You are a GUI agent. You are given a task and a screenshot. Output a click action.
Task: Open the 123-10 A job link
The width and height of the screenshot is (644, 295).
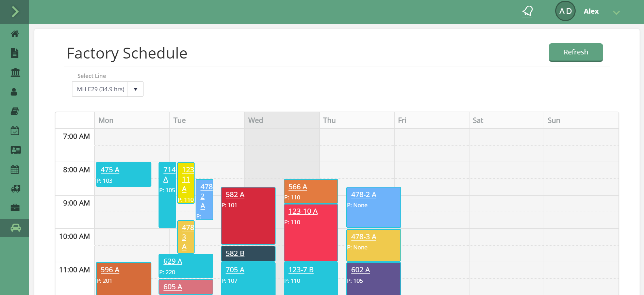click(x=303, y=211)
